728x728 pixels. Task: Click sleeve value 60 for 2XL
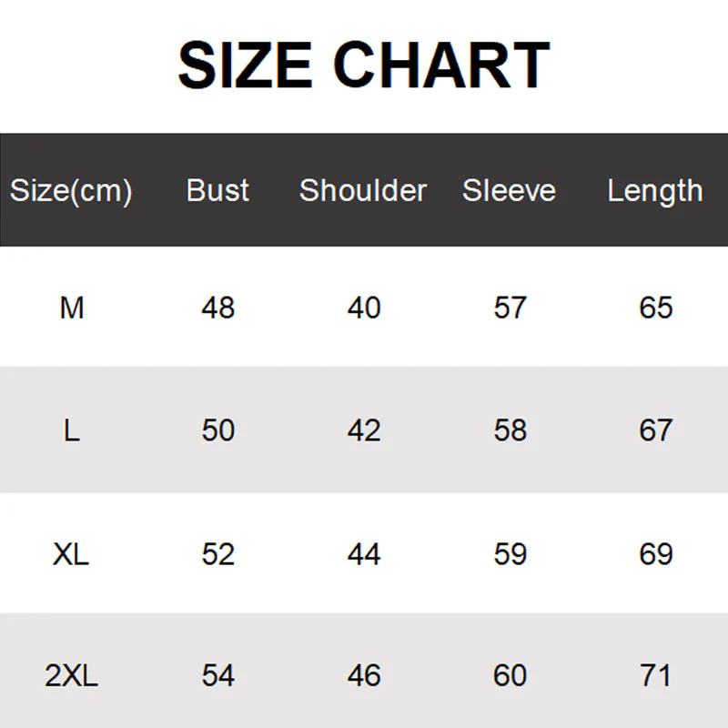pos(510,675)
